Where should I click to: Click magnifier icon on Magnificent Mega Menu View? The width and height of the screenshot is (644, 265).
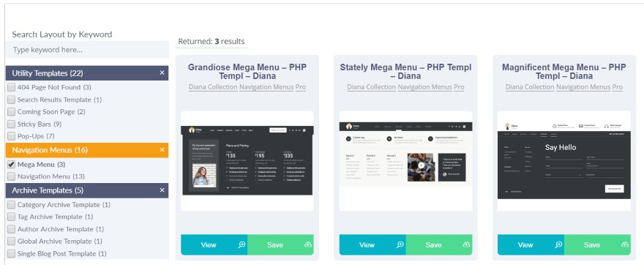pos(558,245)
